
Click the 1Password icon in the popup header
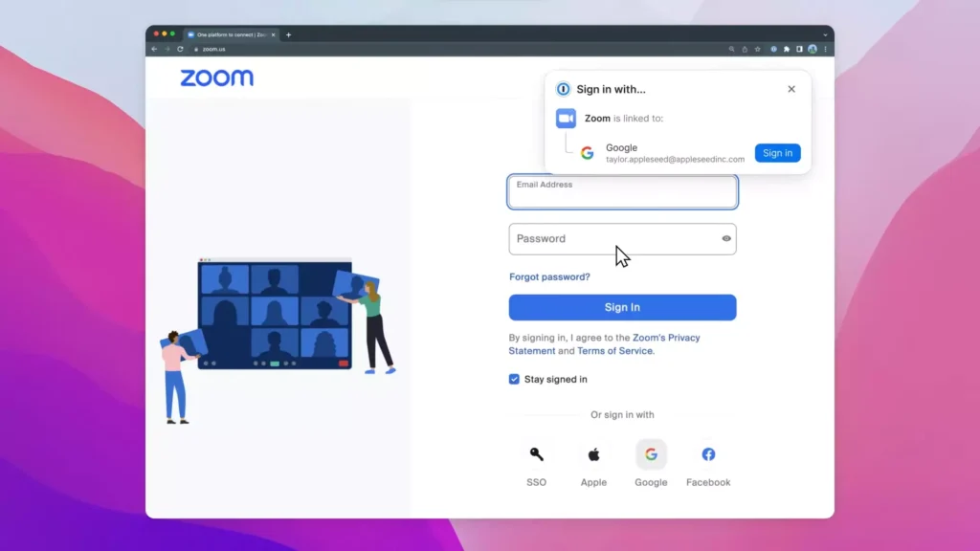563,89
